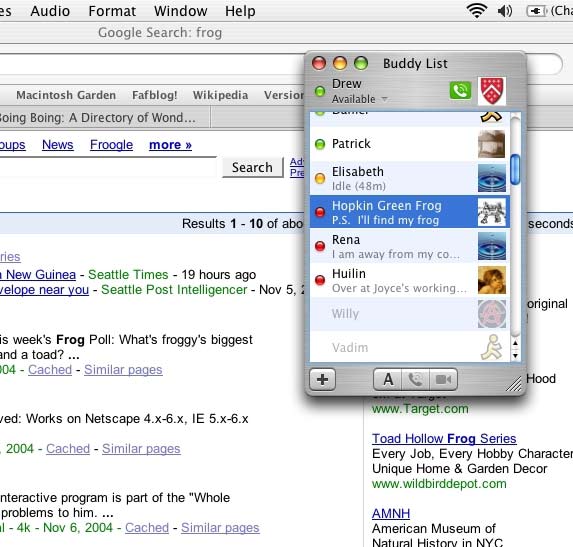The width and height of the screenshot is (573, 547).
Task: Select Elisabeth in the Buddy List
Action: point(410,178)
